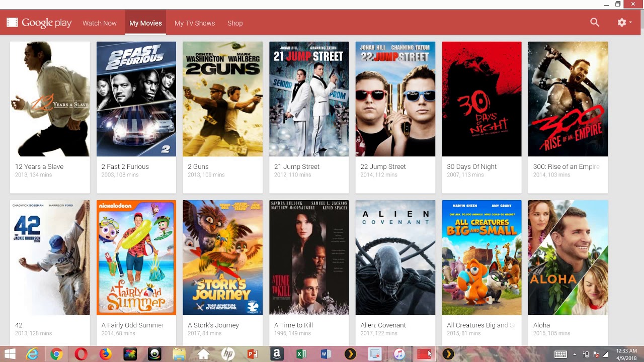The height and width of the screenshot is (362, 644).
Task: Launch Internet Explorer from taskbar
Action: (x=32, y=354)
